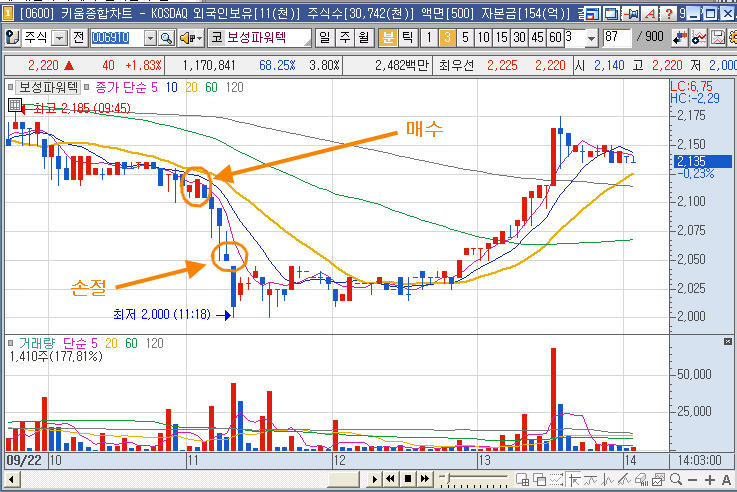
Task: Click the chart settings arrows icon near 900
Action: 680,38
